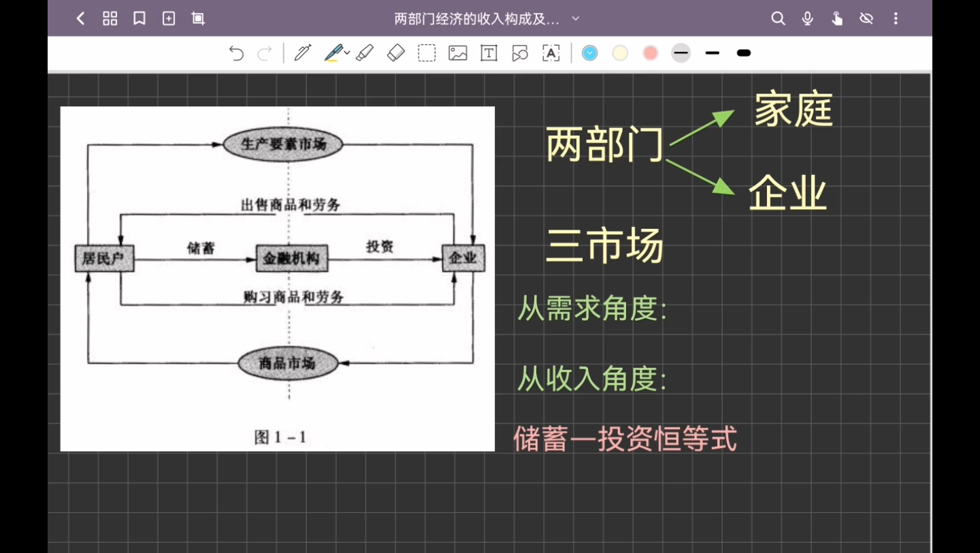Choose the cream yellow pen color

[620, 53]
